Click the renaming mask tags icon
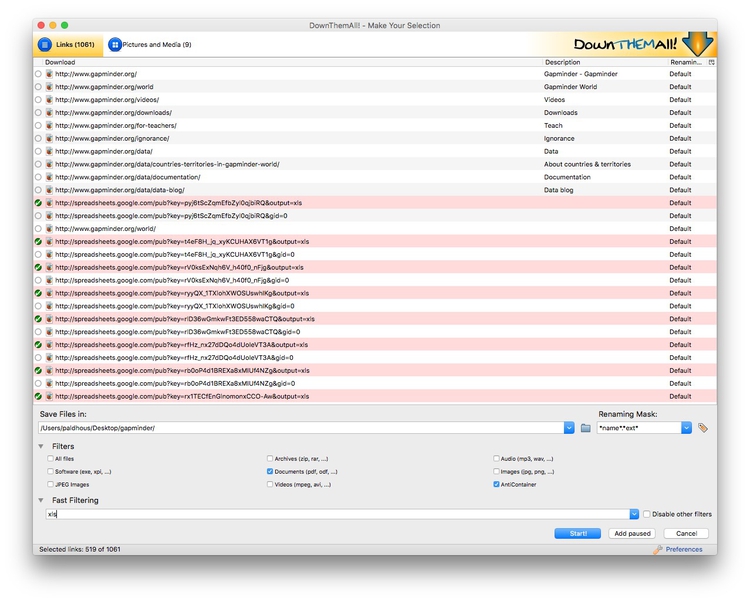750x602 pixels. pyautogui.click(x=703, y=428)
